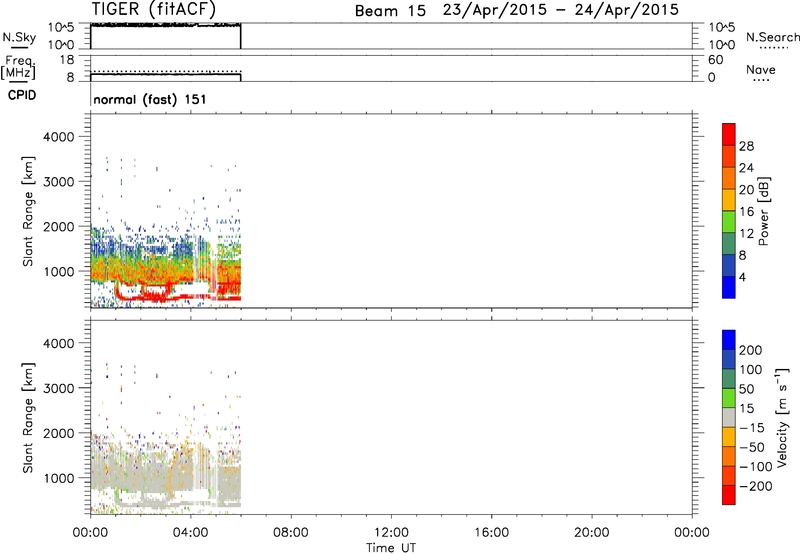Click the dotted Nave line in frequency panel

point(165,71)
